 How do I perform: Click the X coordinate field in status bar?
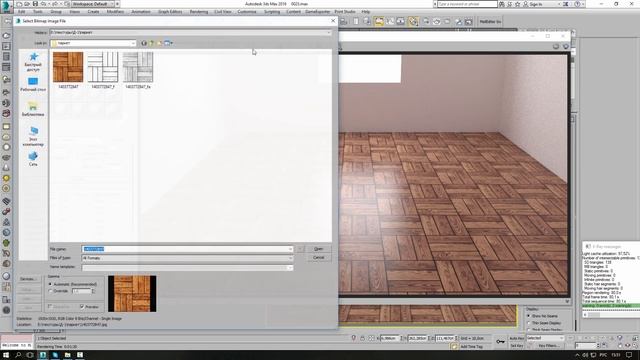pyautogui.click(x=389, y=338)
